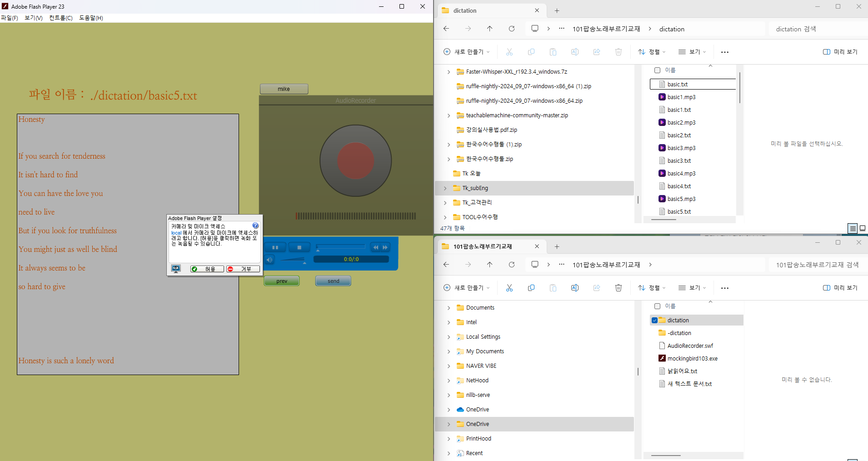Click the cut icon in the lower Explorer toolbar
The image size is (868, 461).
tap(509, 288)
